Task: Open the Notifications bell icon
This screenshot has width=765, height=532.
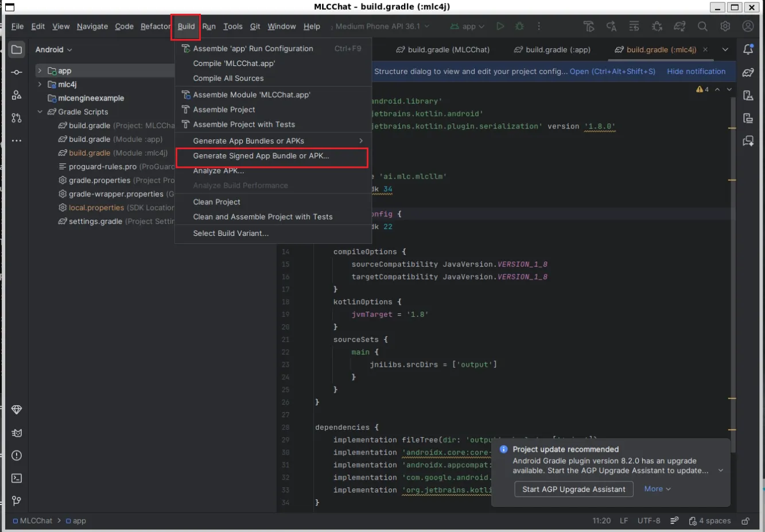Action: [x=748, y=49]
